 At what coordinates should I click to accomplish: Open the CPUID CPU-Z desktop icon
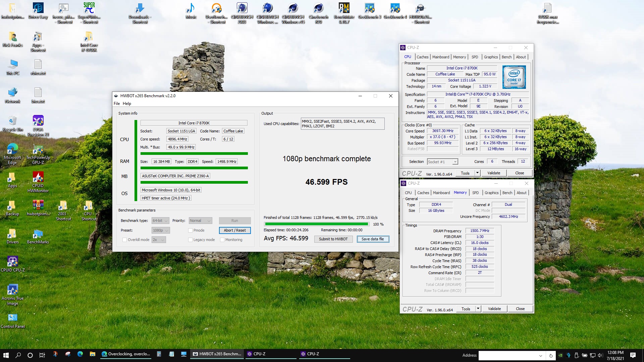pyautogui.click(x=13, y=264)
